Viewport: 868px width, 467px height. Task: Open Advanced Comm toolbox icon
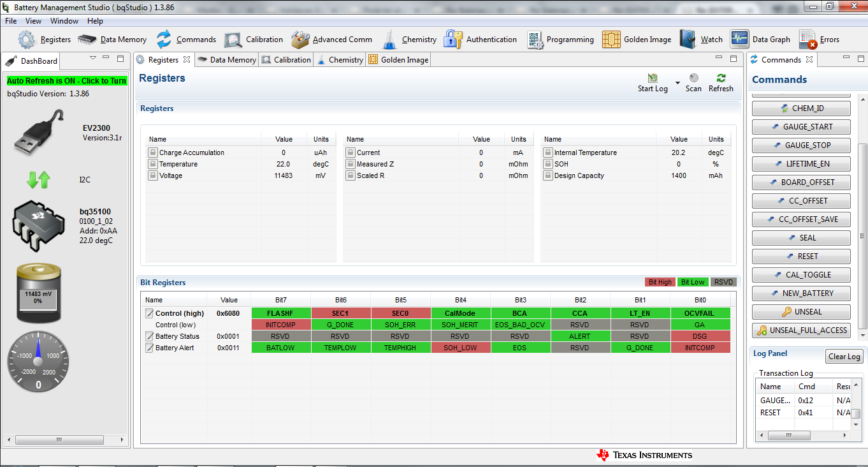pos(300,40)
